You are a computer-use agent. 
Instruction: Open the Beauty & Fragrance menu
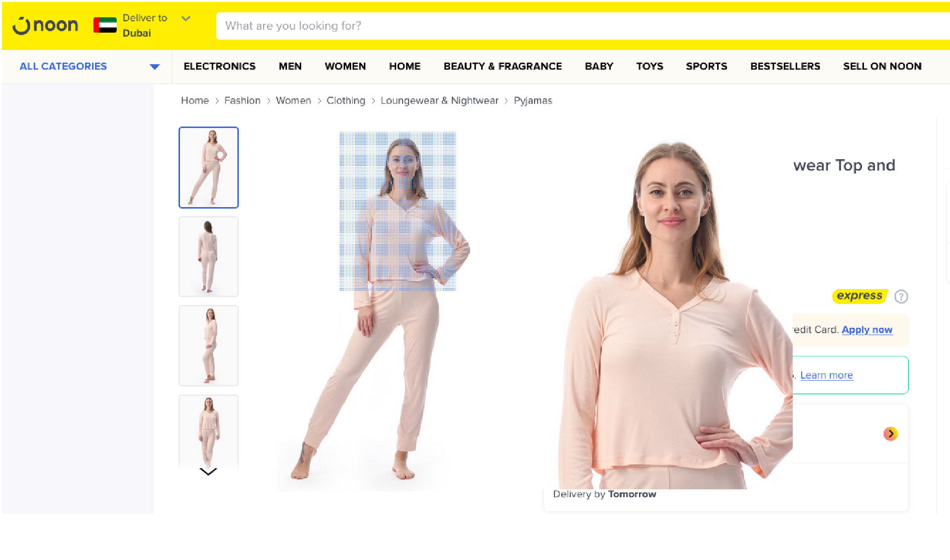(x=502, y=66)
